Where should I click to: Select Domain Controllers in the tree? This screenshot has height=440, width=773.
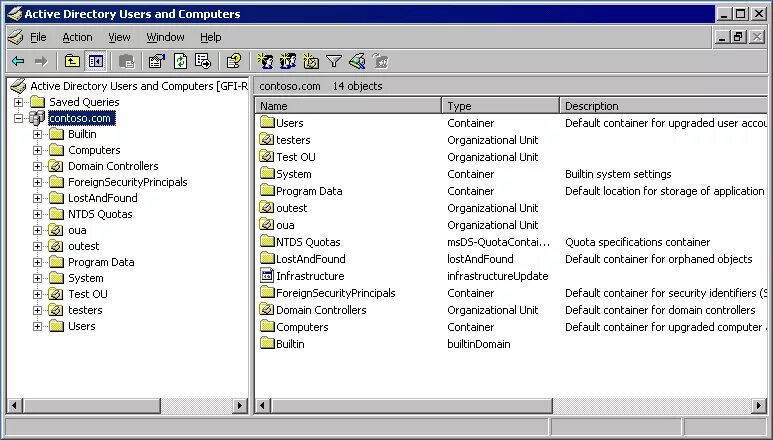(x=113, y=166)
